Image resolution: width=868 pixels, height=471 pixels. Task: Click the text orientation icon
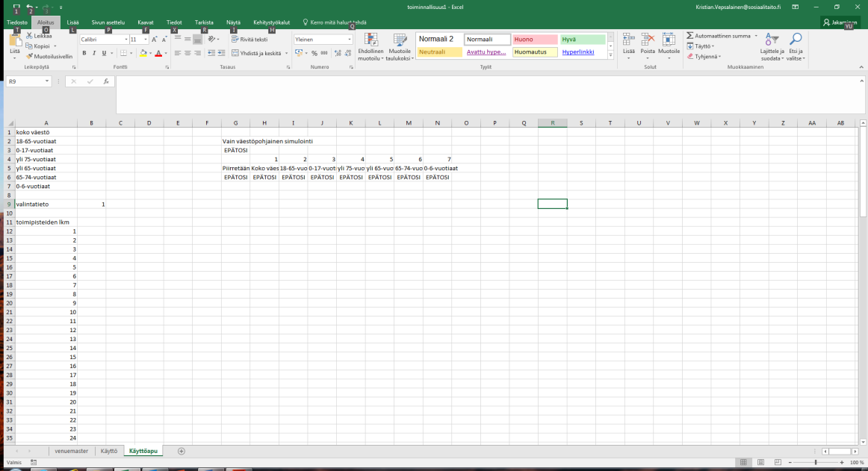pyautogui.click(x=212, y=40)
